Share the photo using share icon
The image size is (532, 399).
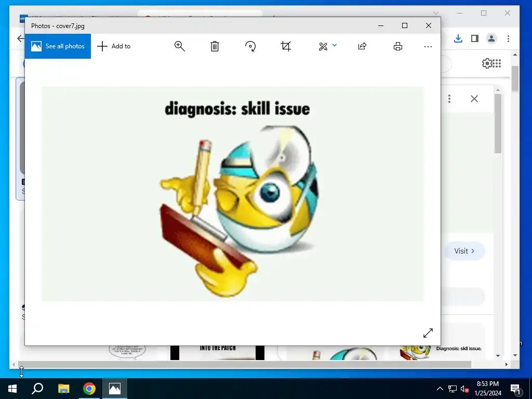(x=362, y=46)
